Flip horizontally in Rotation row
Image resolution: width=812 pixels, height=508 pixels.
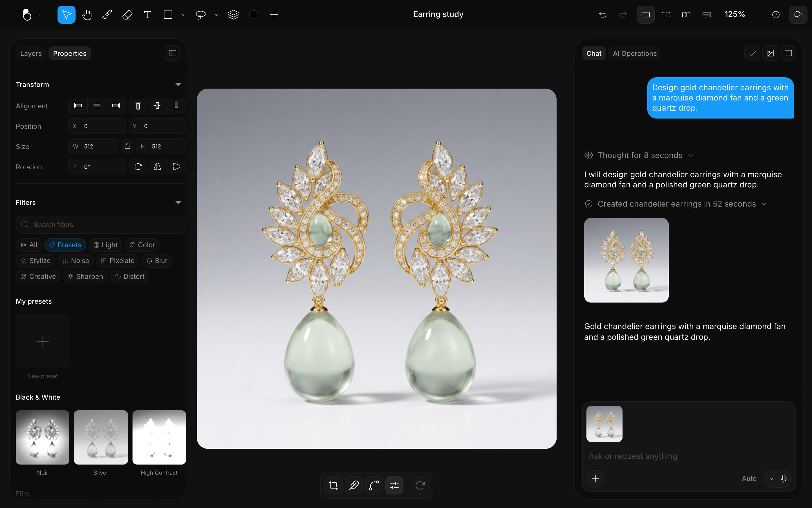(157, 166)
